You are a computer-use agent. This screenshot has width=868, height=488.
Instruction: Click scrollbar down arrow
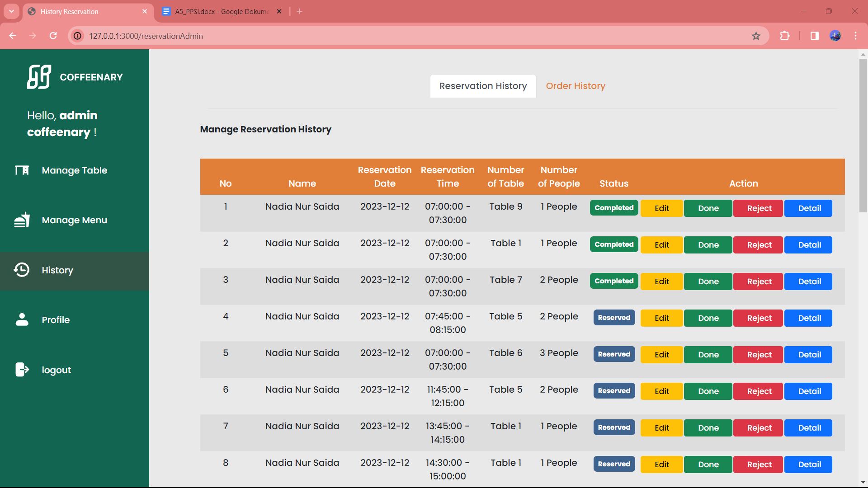863,483
